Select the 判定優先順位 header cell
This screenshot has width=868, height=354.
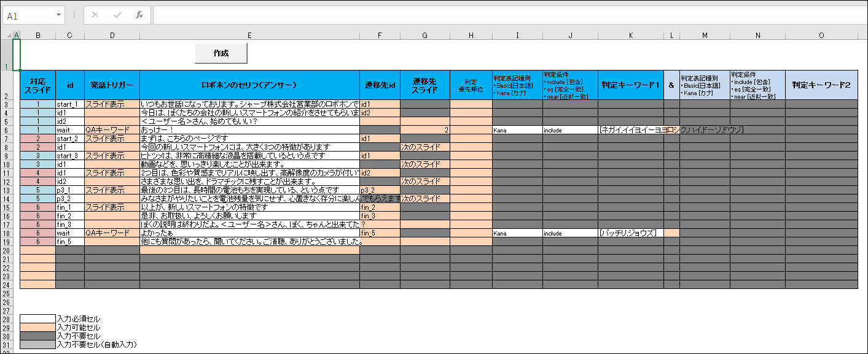pyautogui.click(x=471, y=85)
